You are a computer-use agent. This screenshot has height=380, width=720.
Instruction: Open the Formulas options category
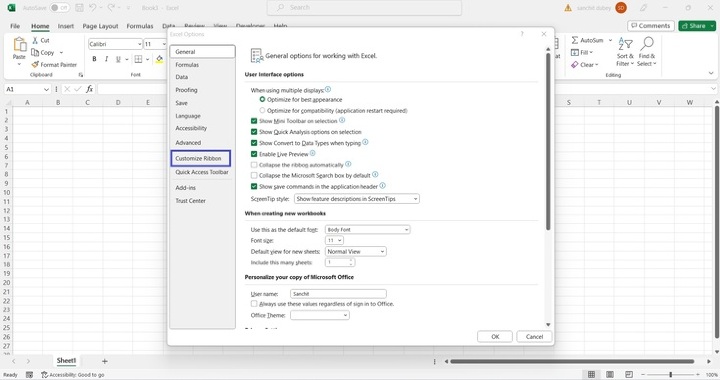pyautogui.click(x=187, y=65)
